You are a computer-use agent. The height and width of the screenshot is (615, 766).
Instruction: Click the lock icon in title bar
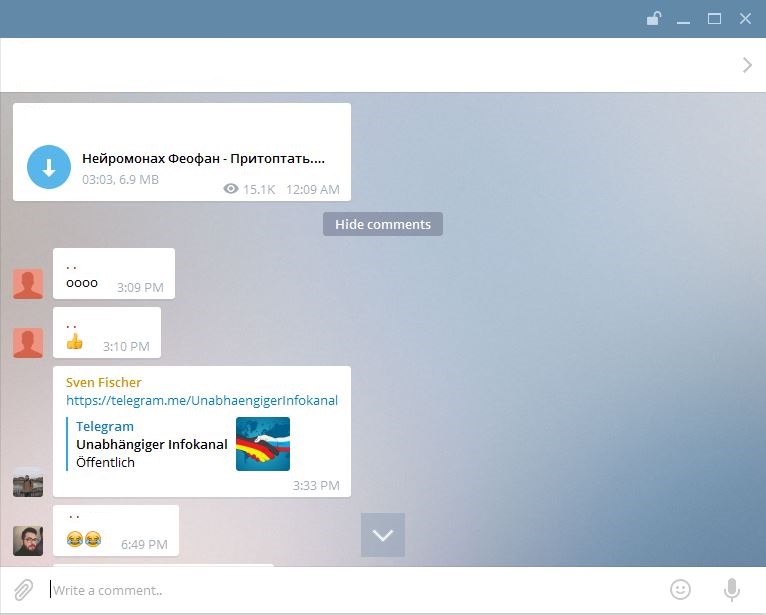pos(653,19)
